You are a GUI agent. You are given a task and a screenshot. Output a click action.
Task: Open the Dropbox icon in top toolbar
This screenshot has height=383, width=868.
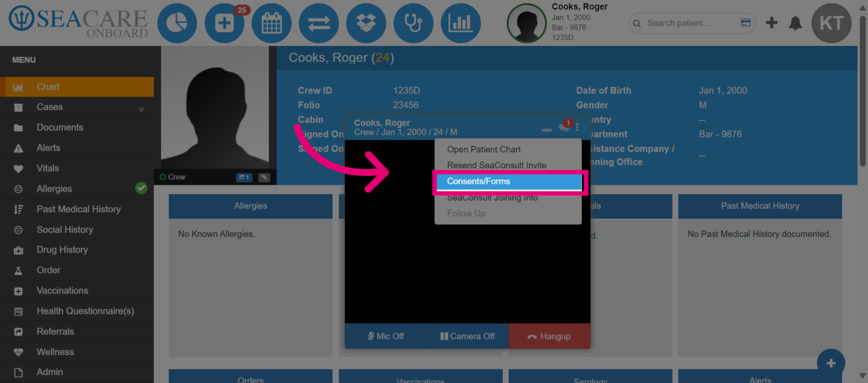(x=366, y=23)
